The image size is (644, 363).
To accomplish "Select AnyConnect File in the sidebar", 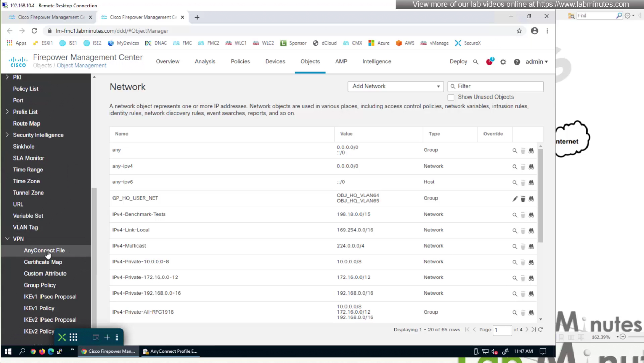I will [44, 250].
